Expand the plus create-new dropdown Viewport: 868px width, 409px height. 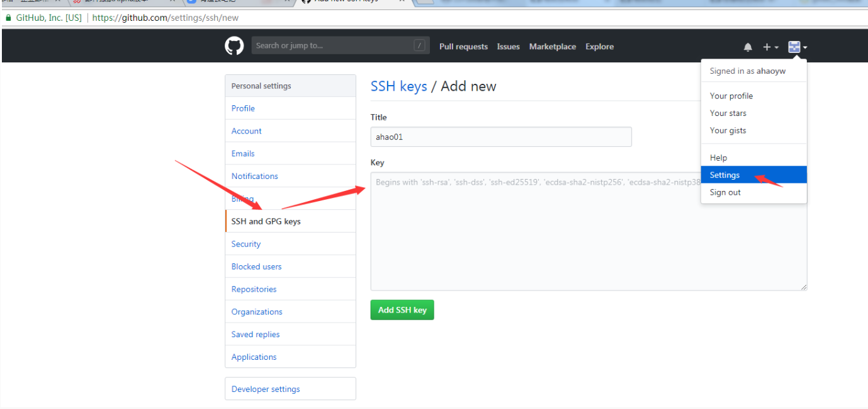coord(770,47)
